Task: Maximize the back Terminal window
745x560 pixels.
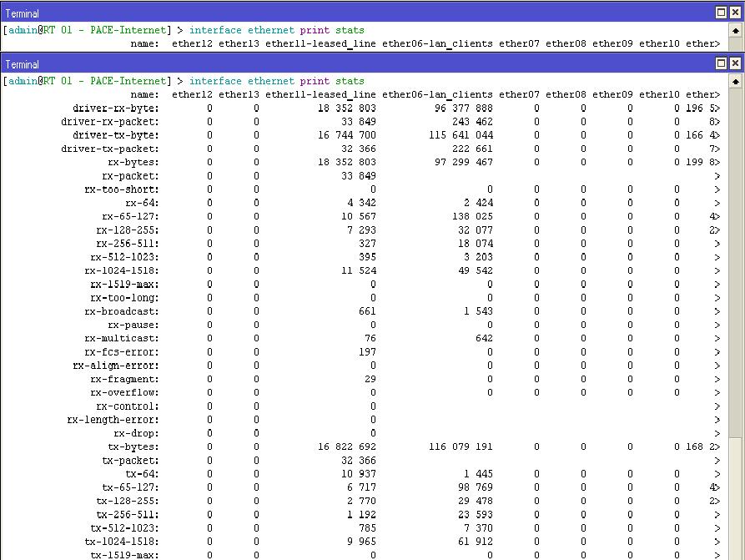Action: click(x=721, y=13)
